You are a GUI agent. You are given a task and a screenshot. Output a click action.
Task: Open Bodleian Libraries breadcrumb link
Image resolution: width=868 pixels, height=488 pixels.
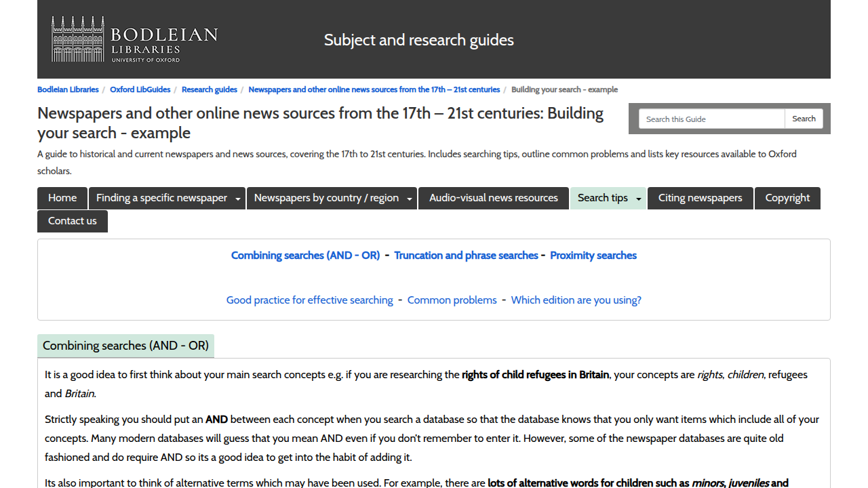68,89
